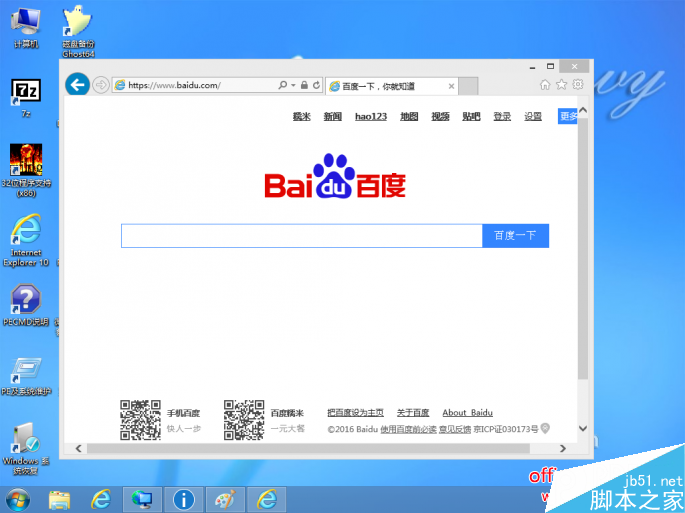Open the Windows Start orb
Viewport: 685px width, 513px height.
(x=18, y=500)
